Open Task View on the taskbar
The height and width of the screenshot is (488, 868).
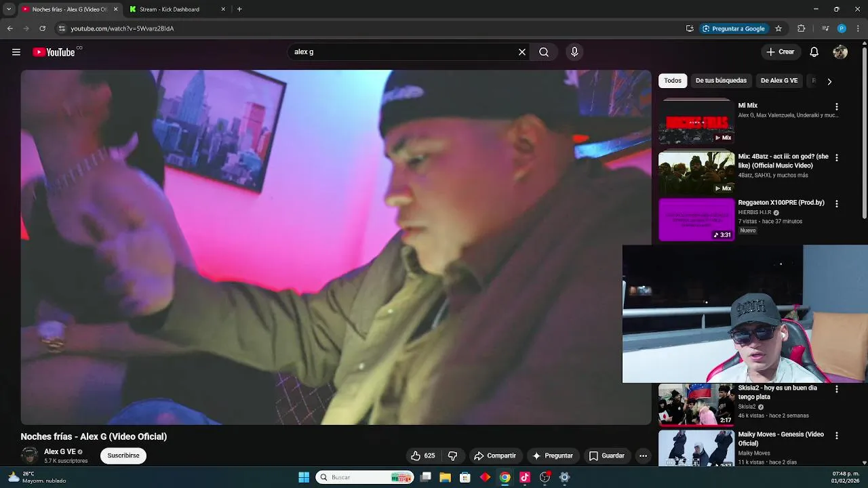click(x=426, y=477)
